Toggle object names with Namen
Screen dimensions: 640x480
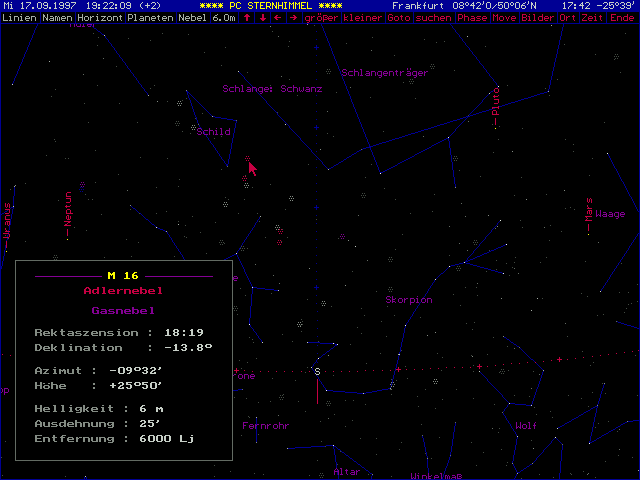click(60, 18)
